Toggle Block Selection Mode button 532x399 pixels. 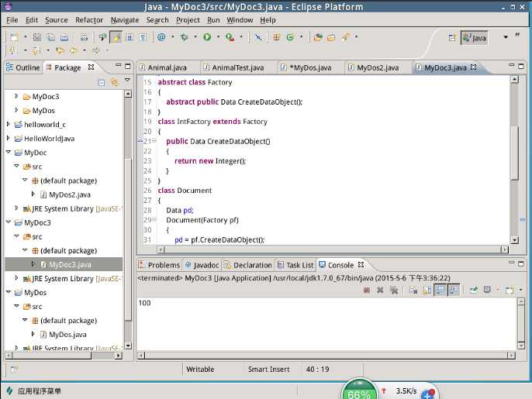tap(130, 37)
